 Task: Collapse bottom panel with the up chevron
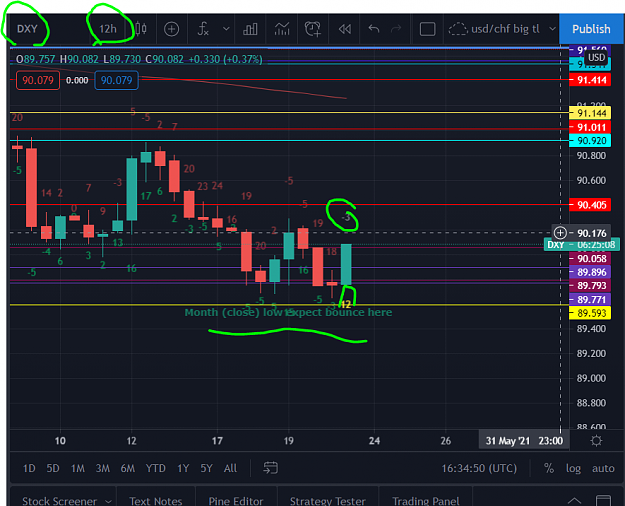(x=574, y=501)
